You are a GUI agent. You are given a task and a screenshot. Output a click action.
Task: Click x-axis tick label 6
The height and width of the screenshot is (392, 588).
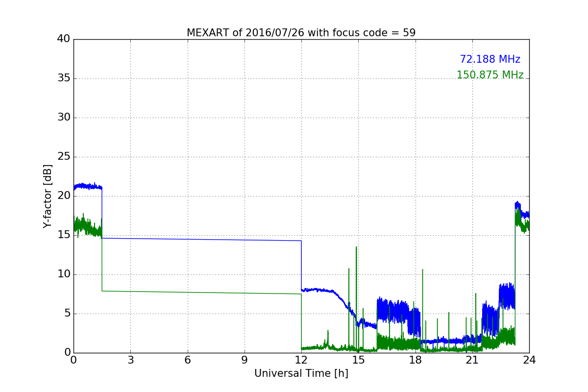[x=187, y=360]
